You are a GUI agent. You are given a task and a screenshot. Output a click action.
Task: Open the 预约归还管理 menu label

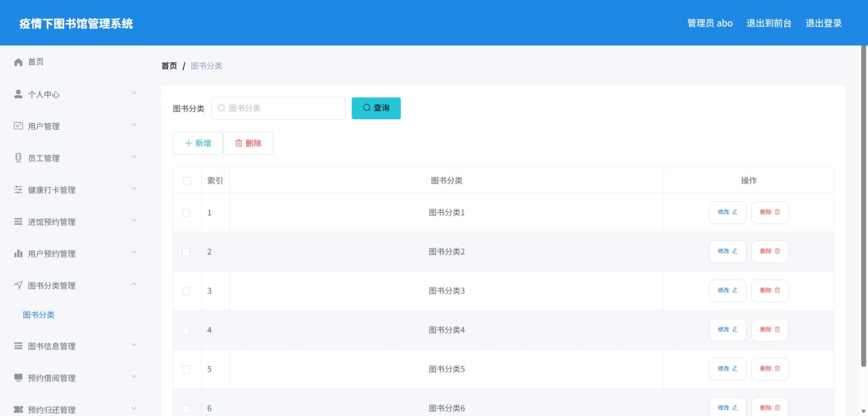click(x=52, y=410)
